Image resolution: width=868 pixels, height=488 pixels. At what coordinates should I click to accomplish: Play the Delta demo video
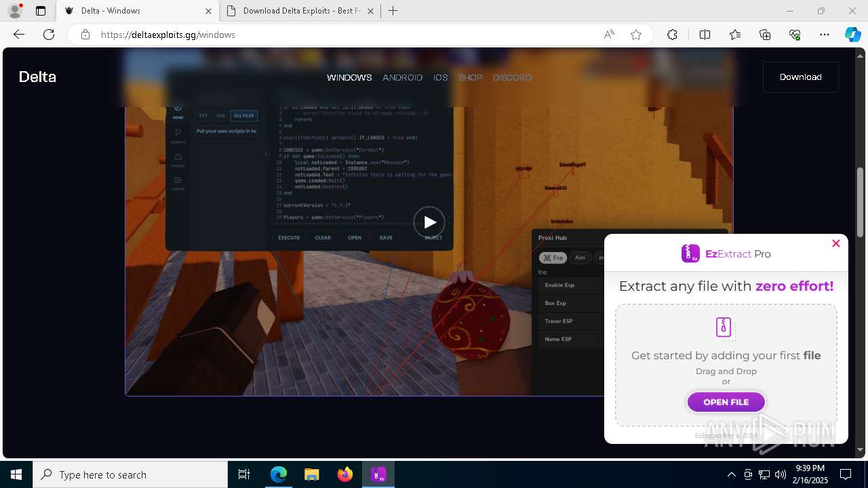click(x=429, y=222)
